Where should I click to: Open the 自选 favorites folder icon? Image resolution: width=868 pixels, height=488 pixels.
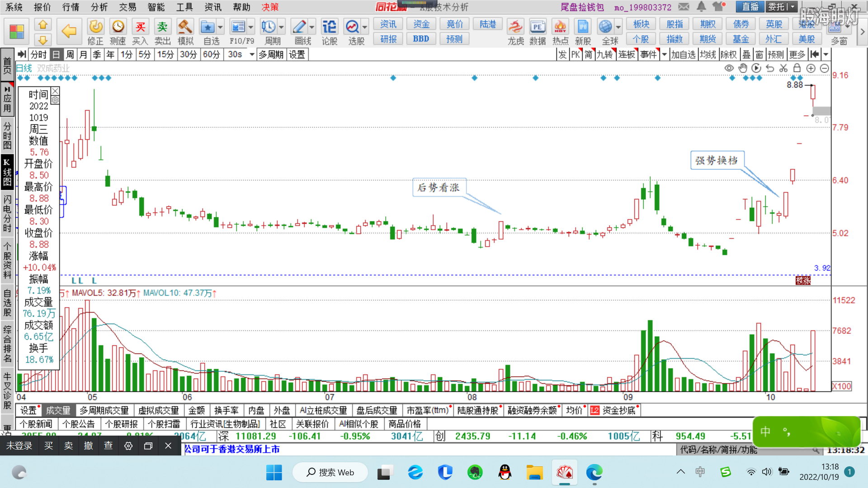[x=208, y=27]
